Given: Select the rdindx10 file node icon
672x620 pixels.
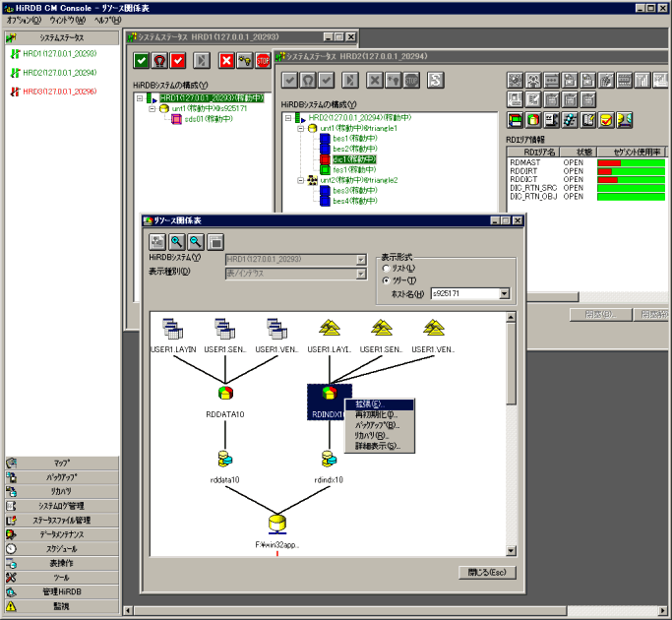Looking at the screenshot, I should (x=328, y=459).
